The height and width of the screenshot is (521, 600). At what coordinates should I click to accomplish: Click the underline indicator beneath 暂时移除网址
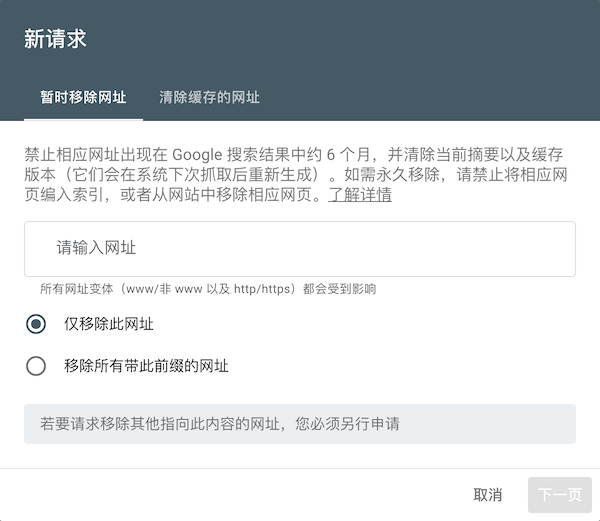[x=83, y=119]
